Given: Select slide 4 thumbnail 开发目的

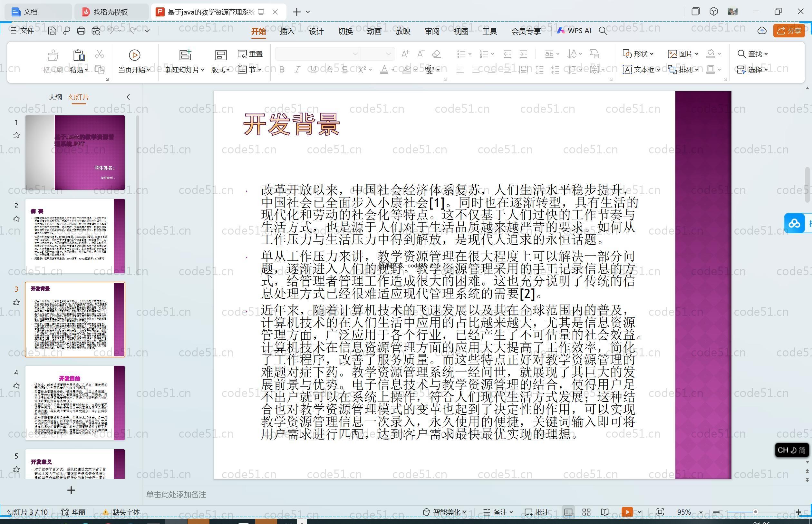Looking at the screenshot, I should pos(75,403).
